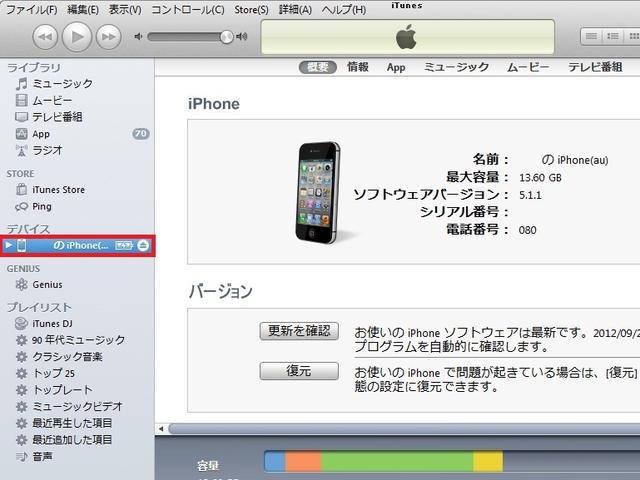
Task: Open ムービー library film icon
Action: pyautogui.click(x=21, y=100)
